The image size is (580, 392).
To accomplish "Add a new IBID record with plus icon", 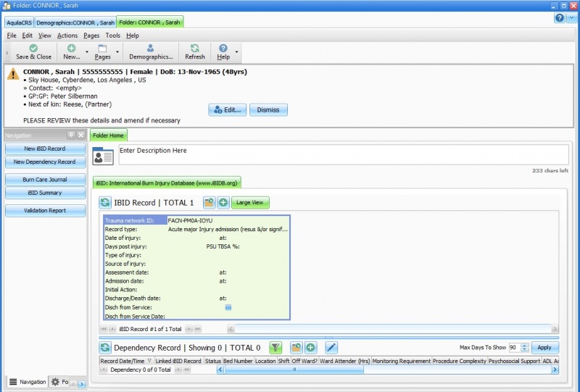I will pos(223,203).
